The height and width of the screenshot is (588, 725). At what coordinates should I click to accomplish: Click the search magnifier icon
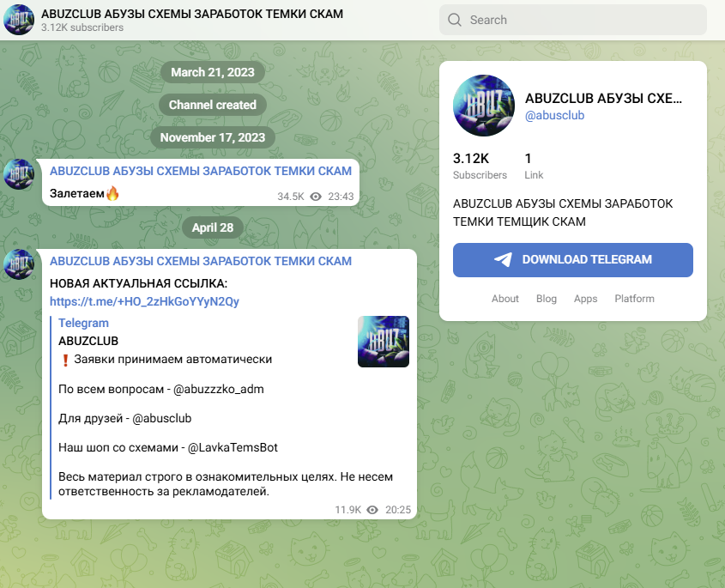[455, 20]
